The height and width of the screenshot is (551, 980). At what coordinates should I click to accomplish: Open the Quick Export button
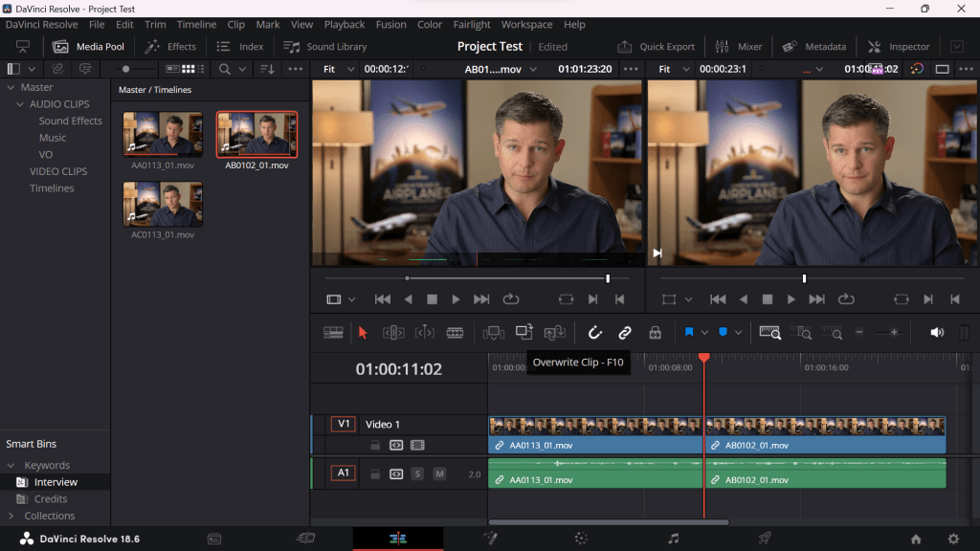pos(657,46)
